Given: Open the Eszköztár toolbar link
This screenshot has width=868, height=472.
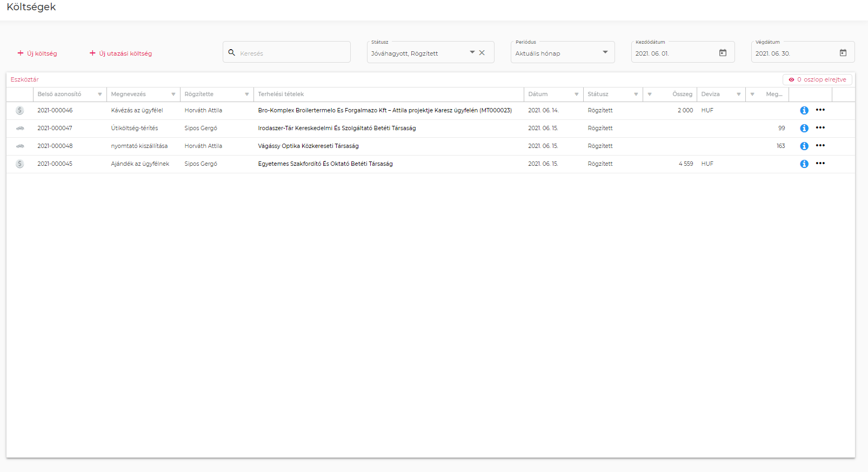Looking at the screenshot, I should (x=25, y=79).
